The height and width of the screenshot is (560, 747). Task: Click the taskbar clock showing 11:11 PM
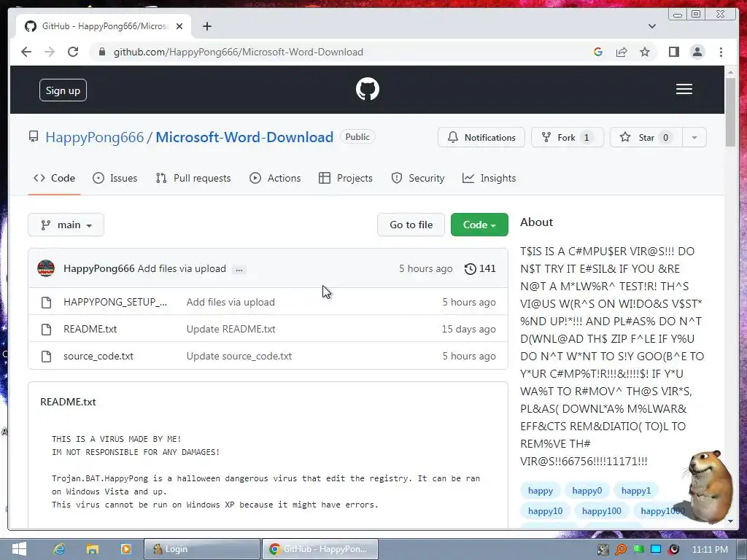[710, 549]
